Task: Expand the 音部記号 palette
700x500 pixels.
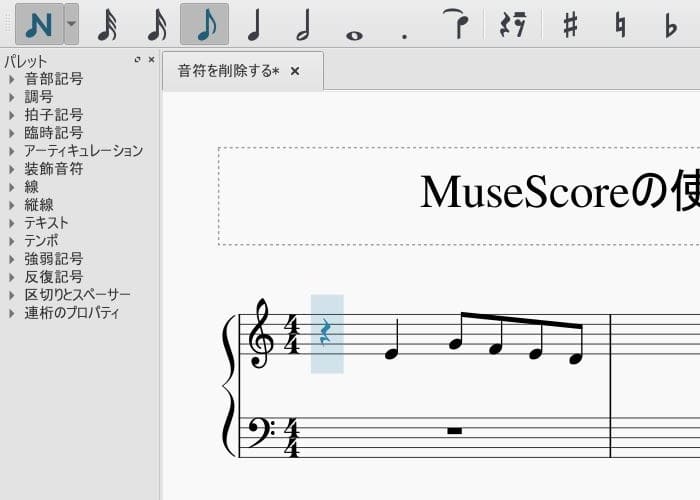Action: (12, 79)
